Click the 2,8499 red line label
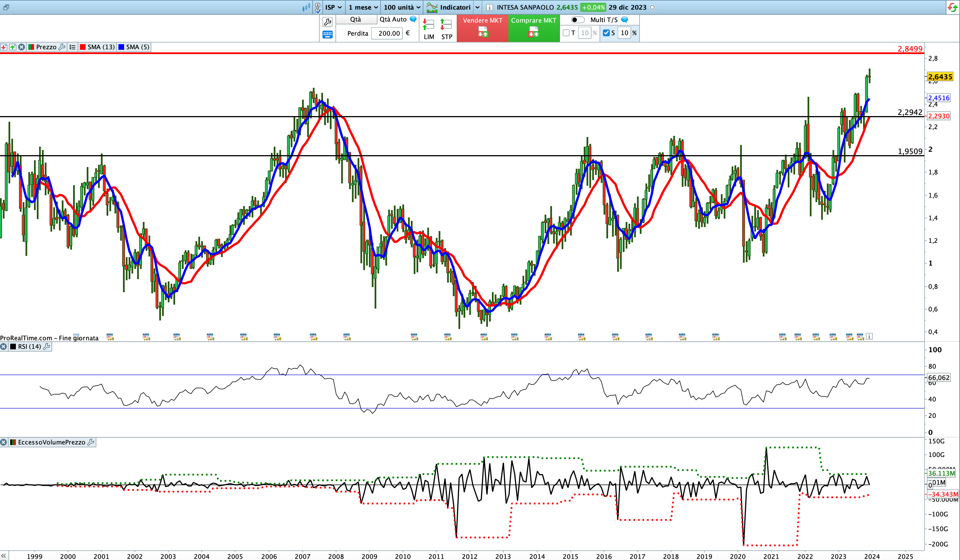Viewport: 960px width, 560px height. click(910, 49)
